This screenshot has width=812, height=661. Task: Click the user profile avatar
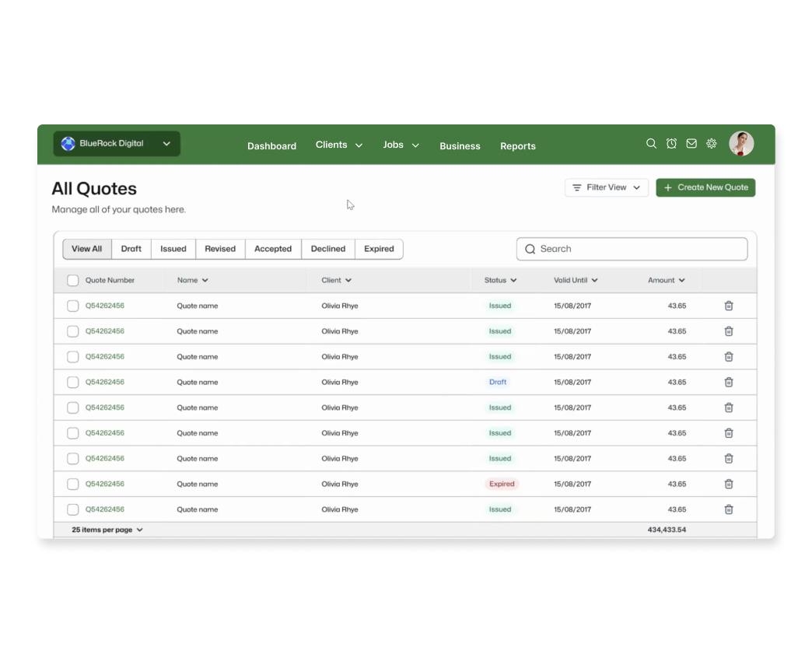(740, 144)
